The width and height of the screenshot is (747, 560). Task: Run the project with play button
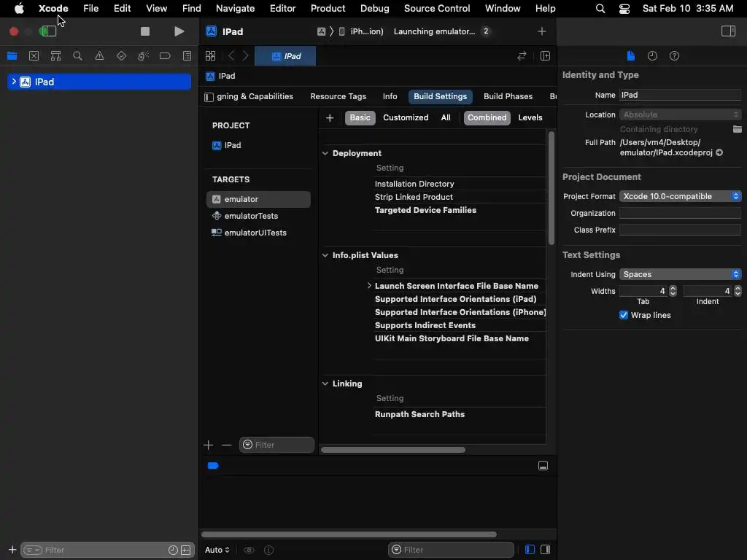click(x=179, y=31)
